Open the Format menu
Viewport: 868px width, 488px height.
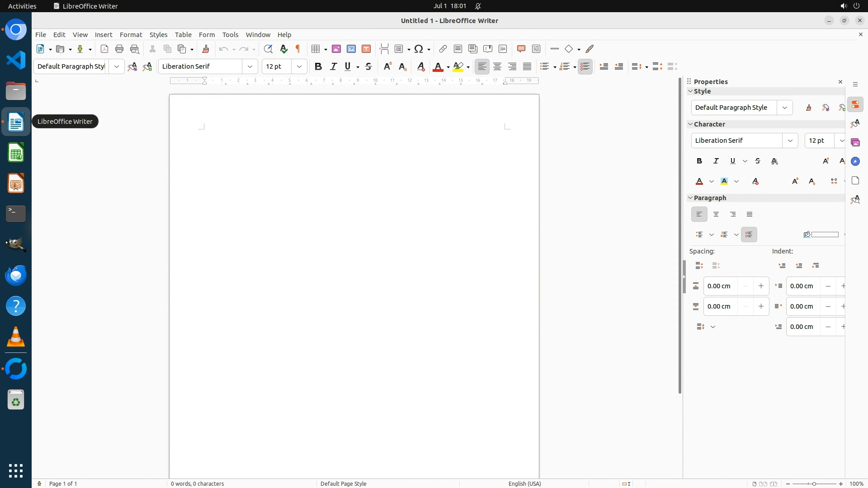pyautogui.click(x=131, y=35)
